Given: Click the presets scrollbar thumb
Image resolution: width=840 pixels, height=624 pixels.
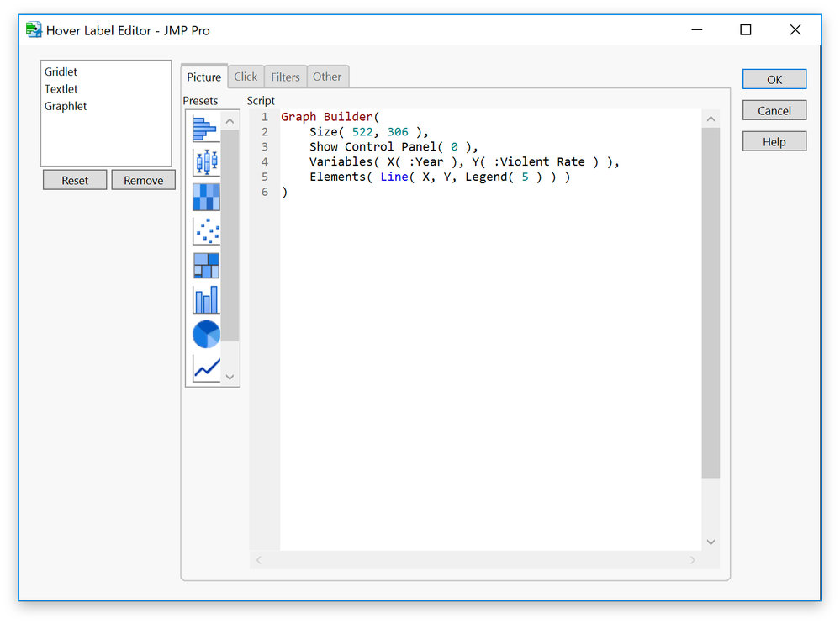Looking at the screenshot, I should click(230, 235).
